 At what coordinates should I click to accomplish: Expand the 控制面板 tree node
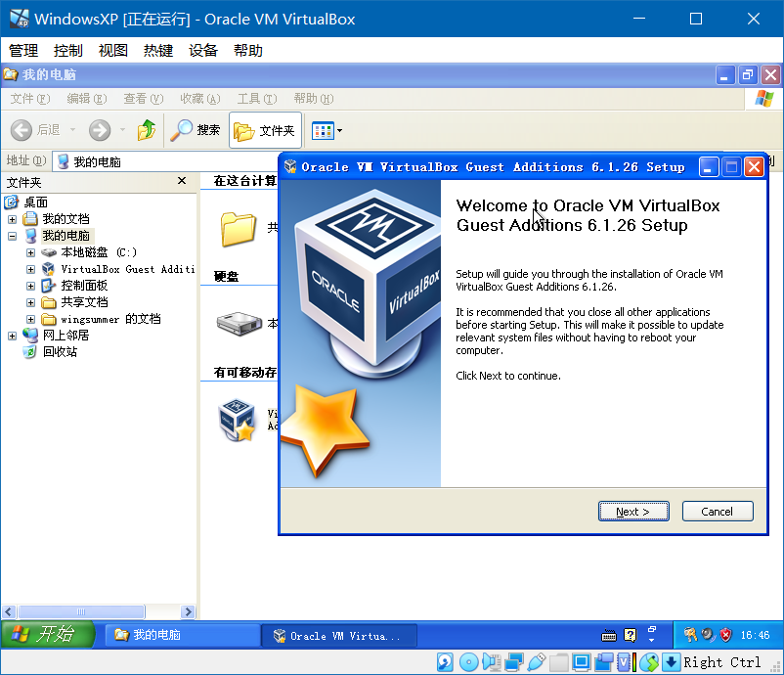pos(30,287)
